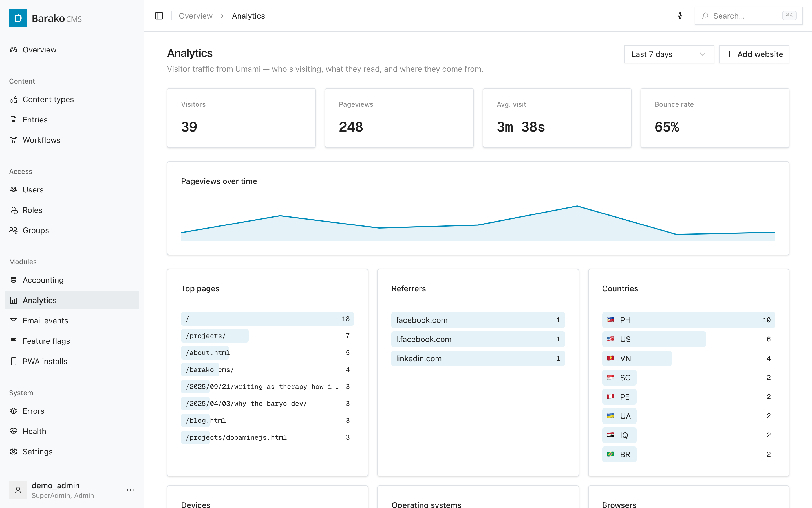812x508 pixels.
Task: Select the PE country row
Action: coord(689,397)
